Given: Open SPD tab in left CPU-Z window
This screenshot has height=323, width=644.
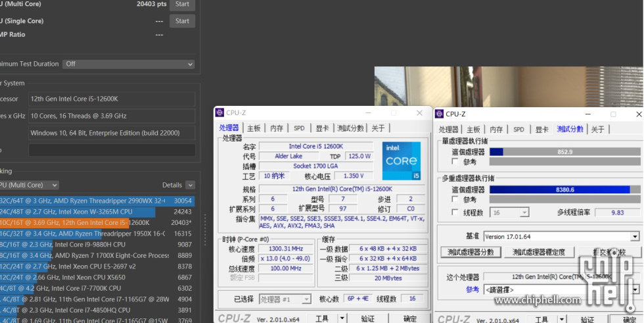Looking at the screenshot, I should (300, 128).
